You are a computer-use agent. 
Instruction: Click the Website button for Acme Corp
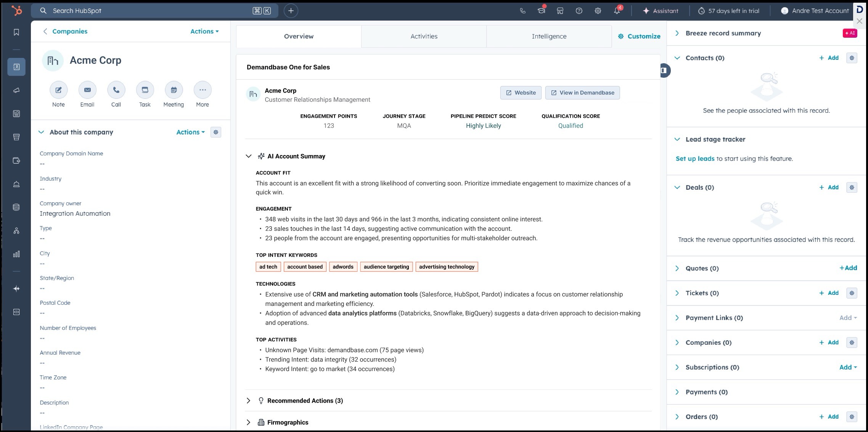521,93
